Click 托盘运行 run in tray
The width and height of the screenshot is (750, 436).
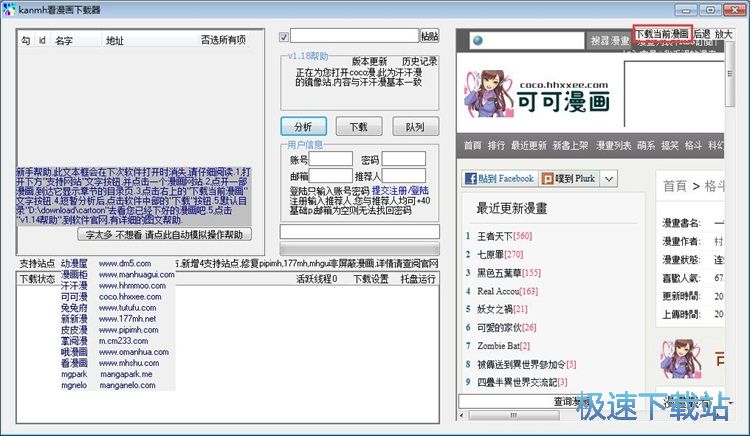point(418,279)
